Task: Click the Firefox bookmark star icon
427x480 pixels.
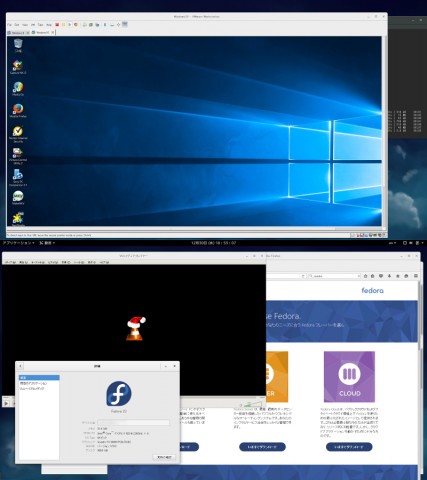Action: (365, 276)
